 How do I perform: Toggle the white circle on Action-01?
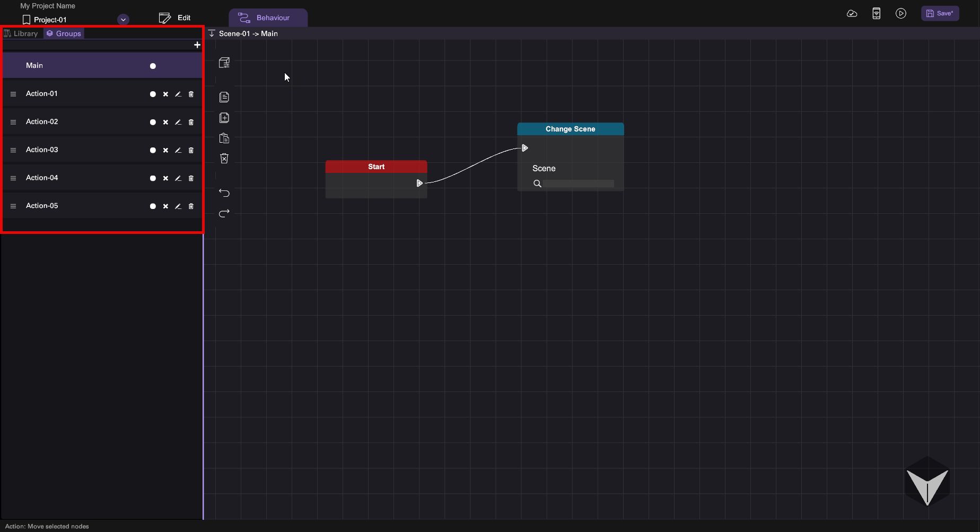[153, 94]
